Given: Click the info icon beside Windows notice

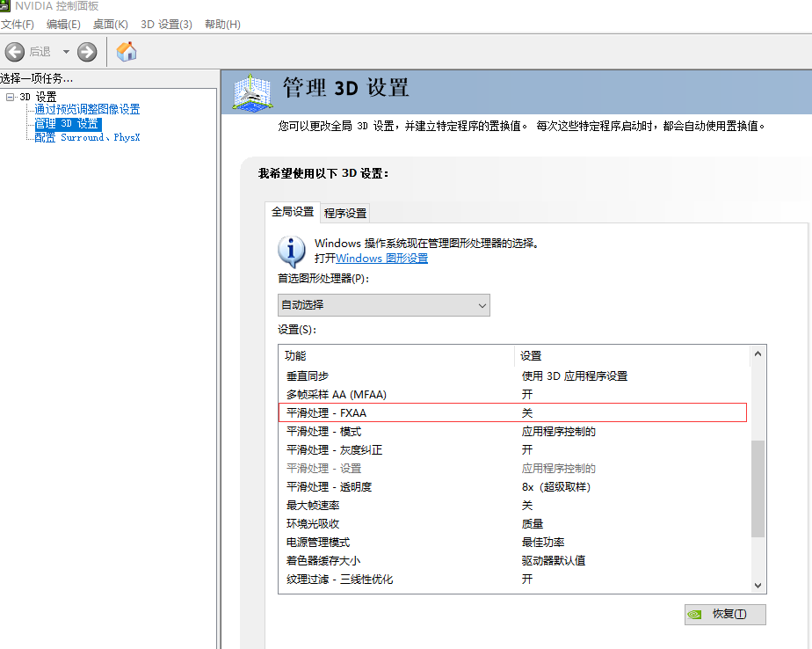Looking at the screenshot, I should (292, 251).
